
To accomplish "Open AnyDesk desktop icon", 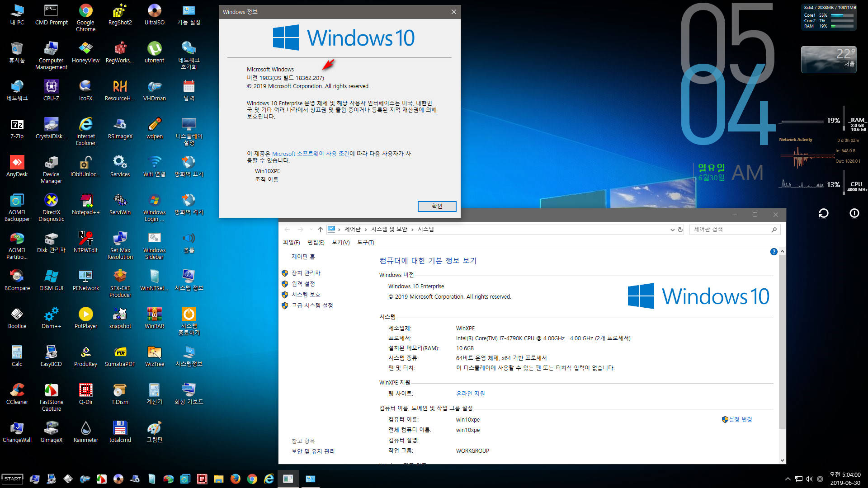I will [17, 166].
